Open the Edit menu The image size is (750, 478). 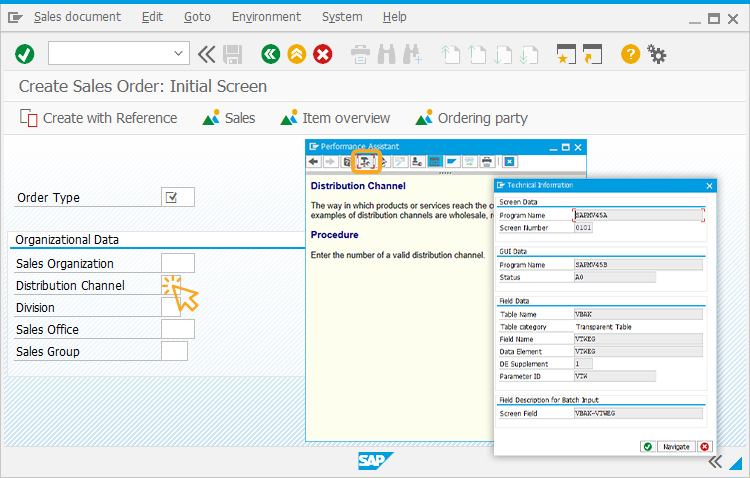pos(152,17)
